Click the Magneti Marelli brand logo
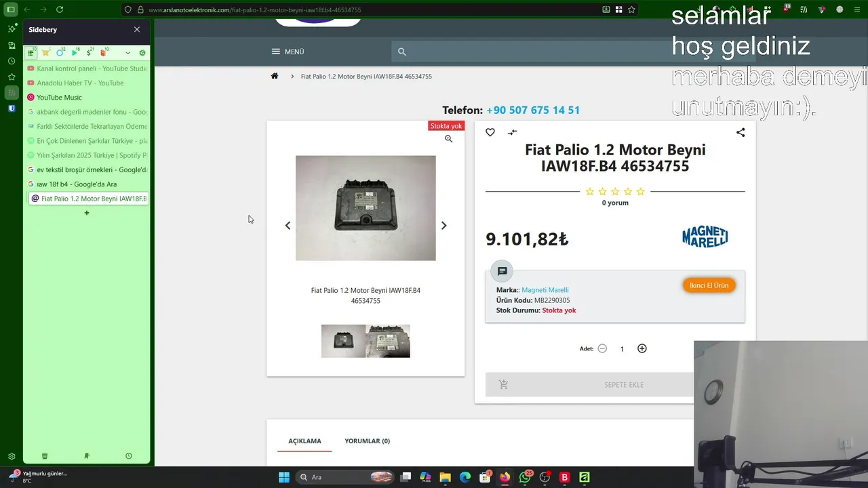The image size is (868, 488). coord(705,237)
